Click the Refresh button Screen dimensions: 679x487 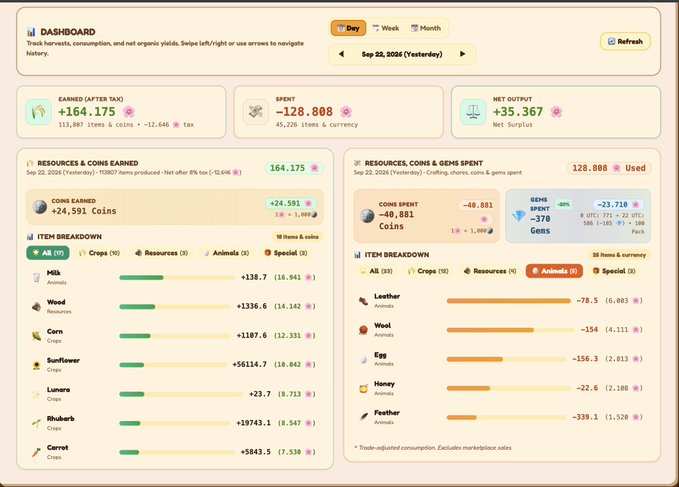[625, 42]
